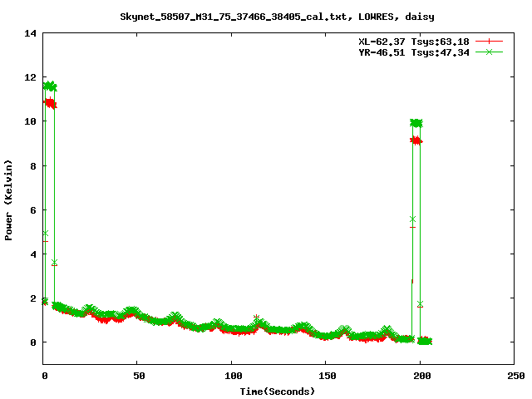Click y-axis tick label 14
This screenshot has height=399, width=532.
pyautogui.click(x=30, y=33)
